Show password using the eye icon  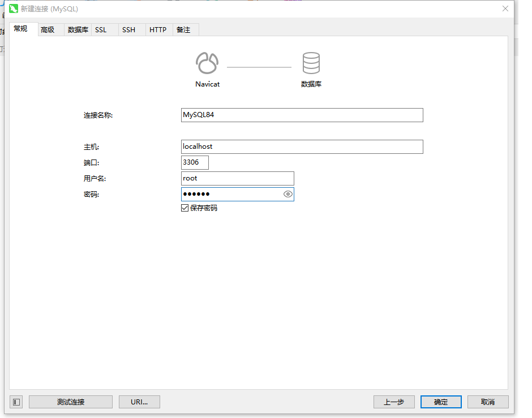tap(288, 194)
